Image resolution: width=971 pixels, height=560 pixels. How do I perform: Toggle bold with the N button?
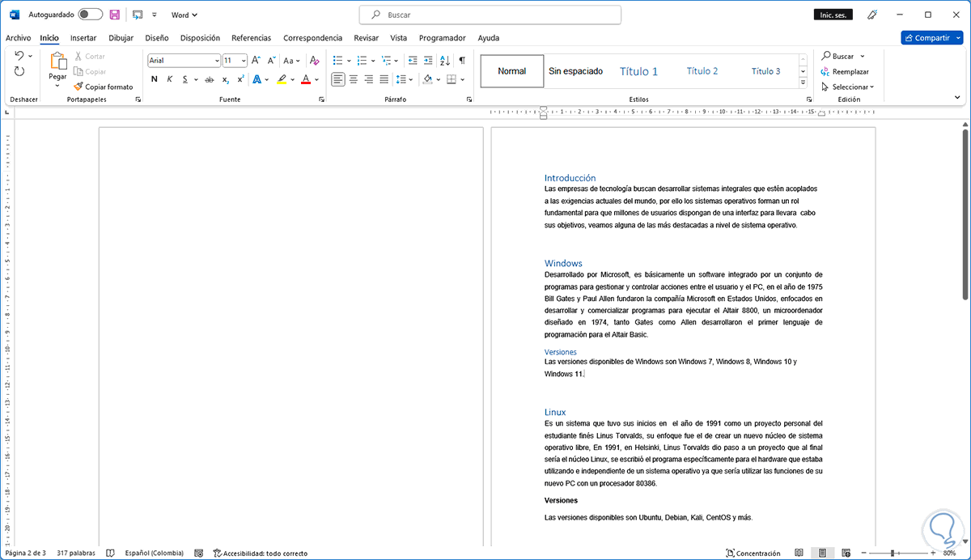(154, 79)
